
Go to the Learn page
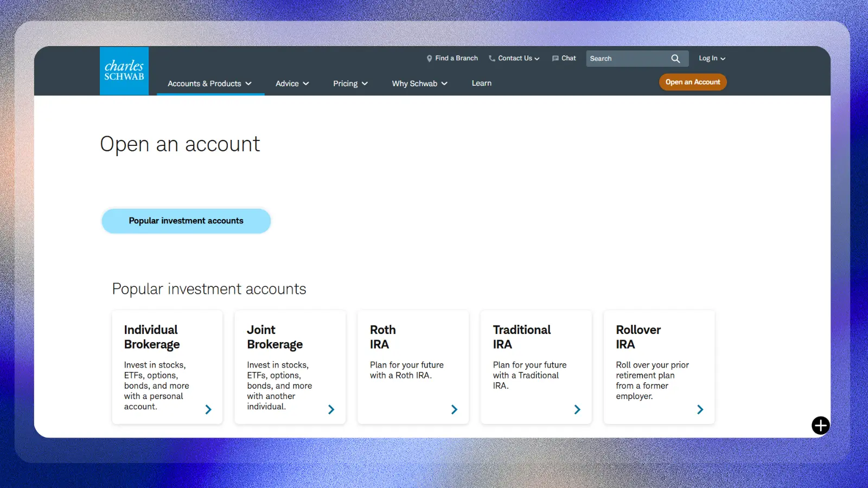click(x=482, y=83)
